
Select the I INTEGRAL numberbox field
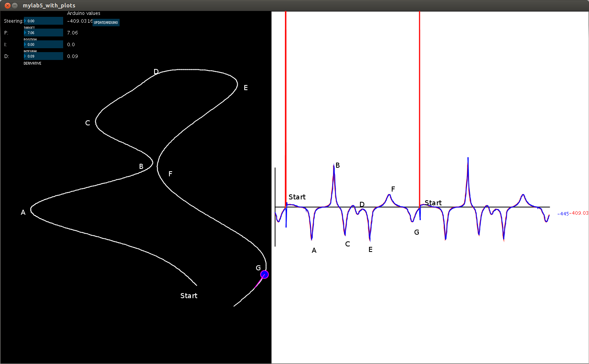coord(44,44)
